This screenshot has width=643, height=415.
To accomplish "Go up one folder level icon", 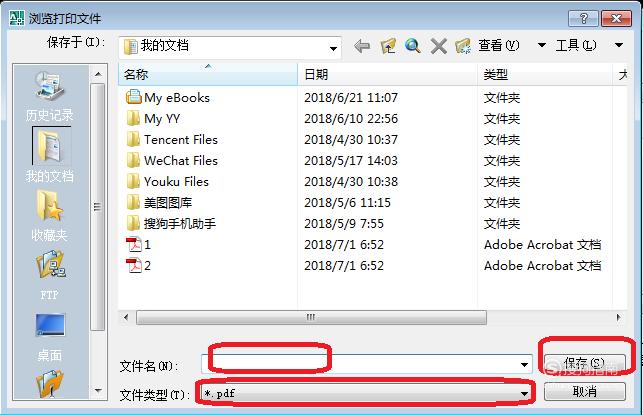I will [388, 46].
